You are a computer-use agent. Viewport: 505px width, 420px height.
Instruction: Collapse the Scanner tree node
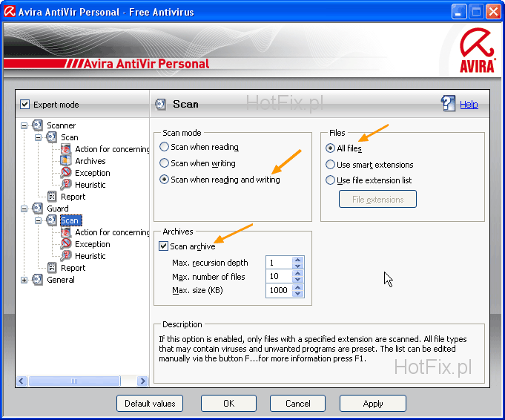24,125
